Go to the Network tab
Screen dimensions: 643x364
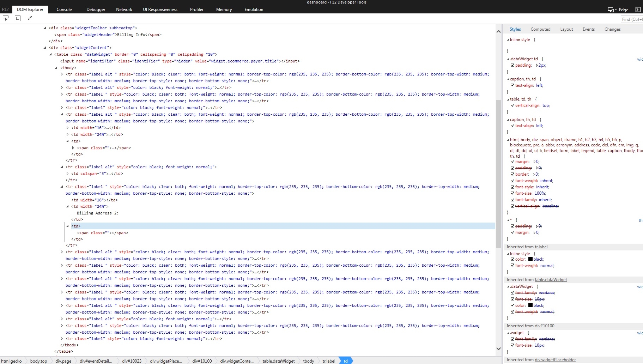tap(124, 10)
